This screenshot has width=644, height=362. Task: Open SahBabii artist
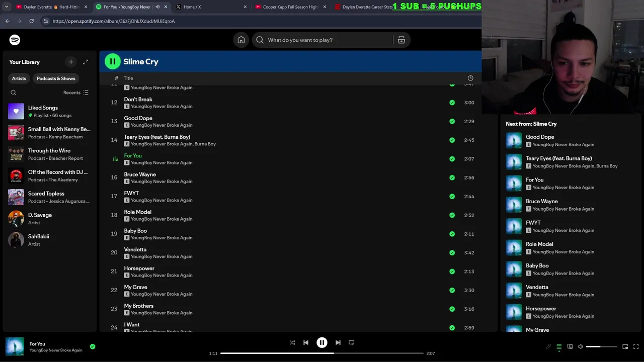[49, 240]
